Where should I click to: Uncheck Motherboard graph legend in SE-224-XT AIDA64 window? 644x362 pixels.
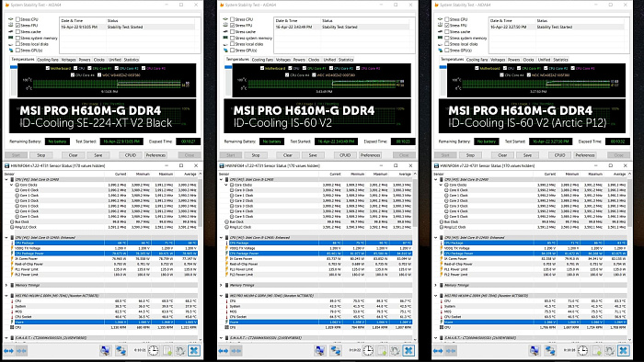[48, 69]
